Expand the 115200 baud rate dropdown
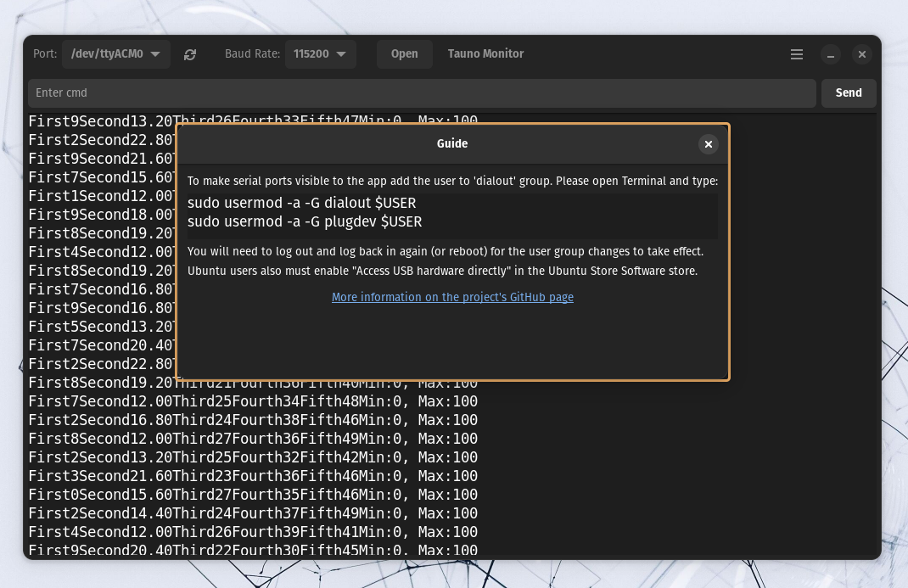908x588 pixels. (320, 54)
